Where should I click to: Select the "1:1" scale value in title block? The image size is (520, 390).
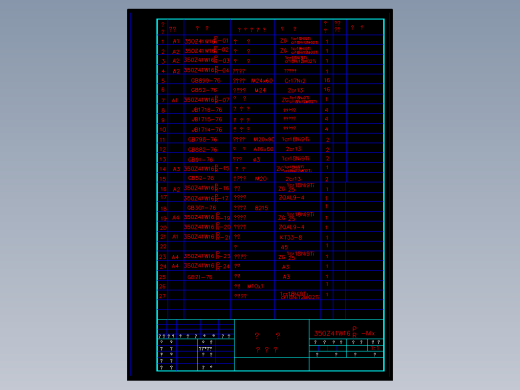(375, 348)
